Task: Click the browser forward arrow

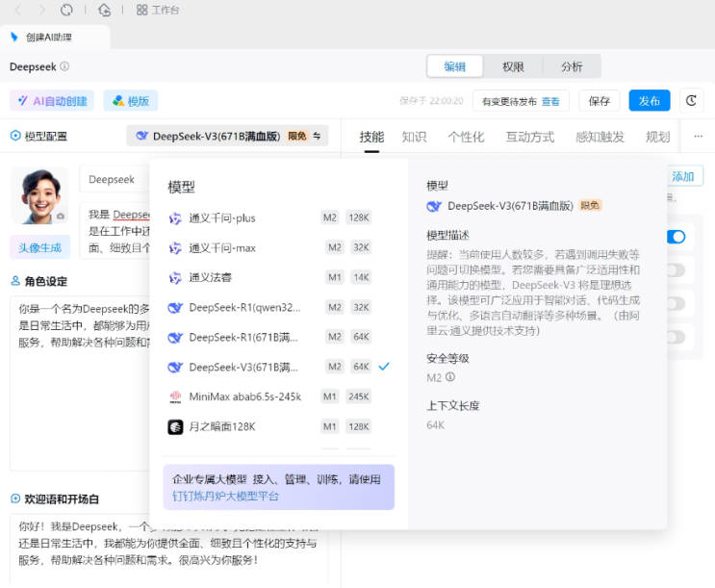Action: [42, 10]
